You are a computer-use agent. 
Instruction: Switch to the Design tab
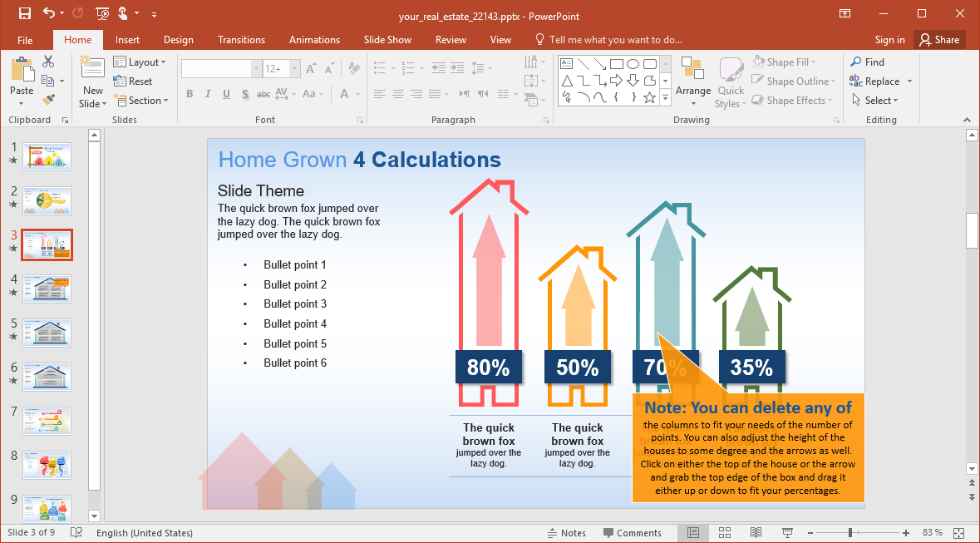pos(178,40)
